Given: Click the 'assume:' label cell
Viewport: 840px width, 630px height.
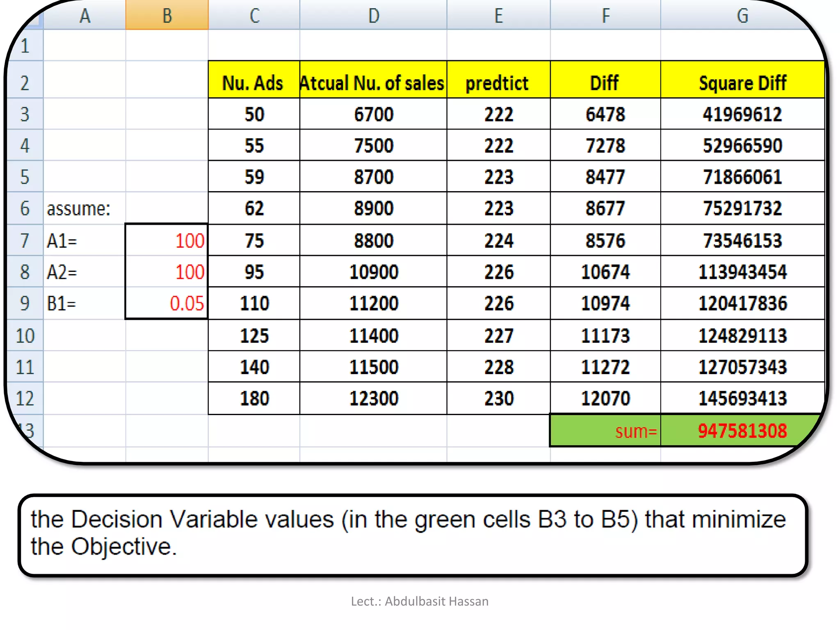Looking at the screenshot, I should pos(79,208).
